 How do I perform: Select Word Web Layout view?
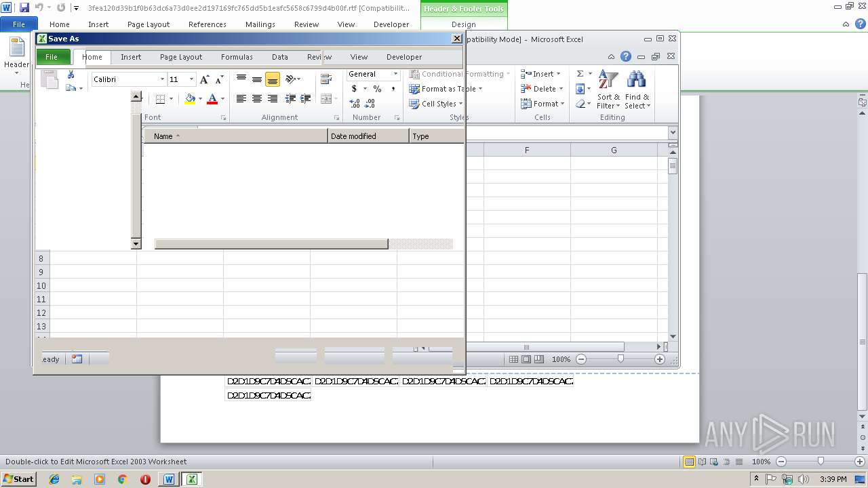715,462
